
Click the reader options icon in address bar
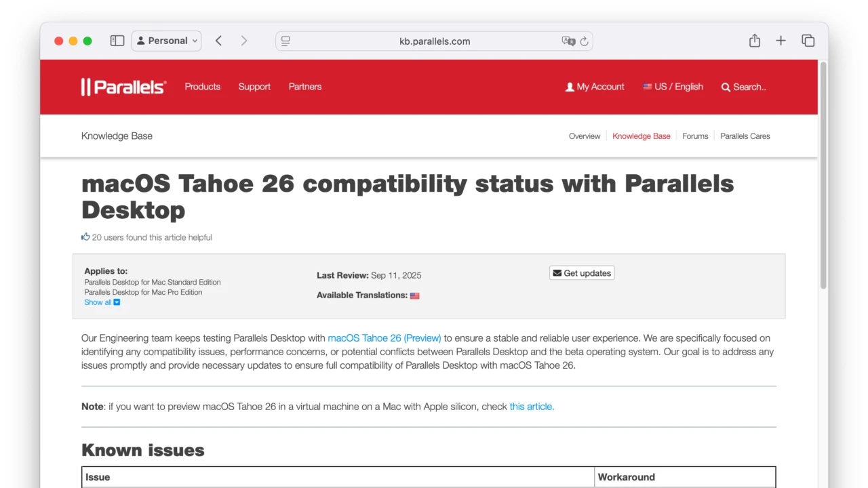click(285, 41)
